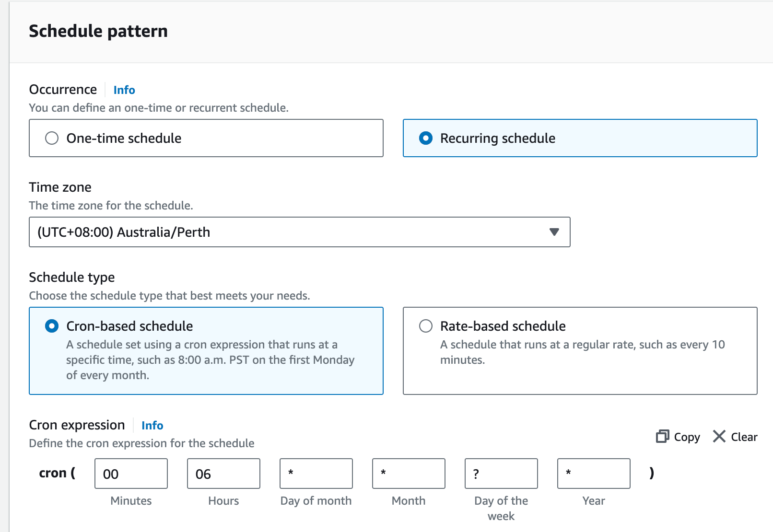Edit the Hours cron field
Image resolution: width=773 pixels, height=532 pixels.
pos(223,474)
